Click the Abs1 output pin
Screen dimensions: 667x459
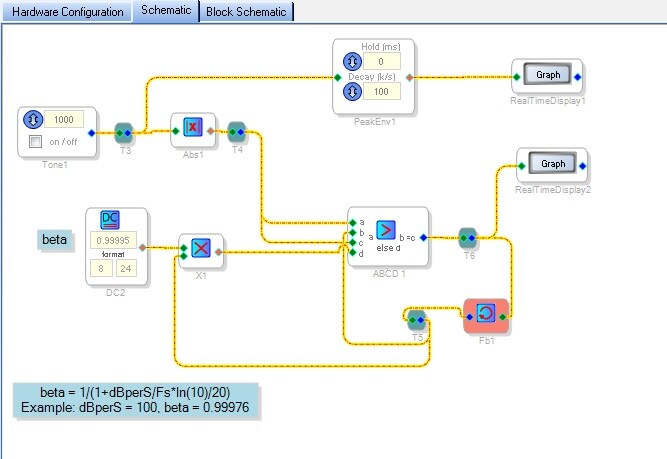[210, 131]
